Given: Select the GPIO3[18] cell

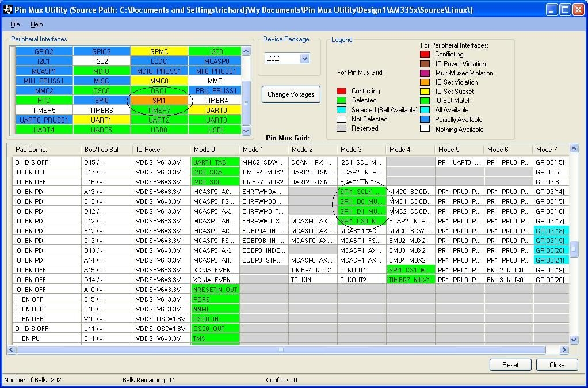Looking at the screenshot, I should pyautogui.click(x=551, y=231).
